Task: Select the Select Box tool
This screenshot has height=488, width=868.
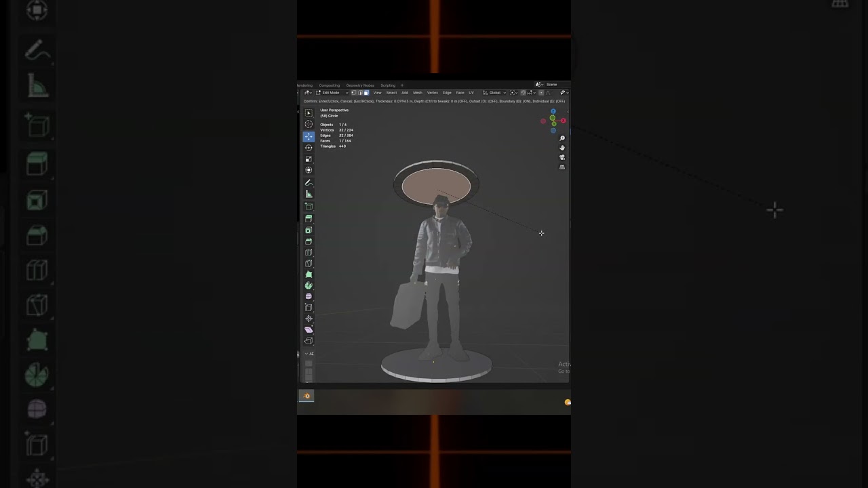Action: (x=309, y=113)
